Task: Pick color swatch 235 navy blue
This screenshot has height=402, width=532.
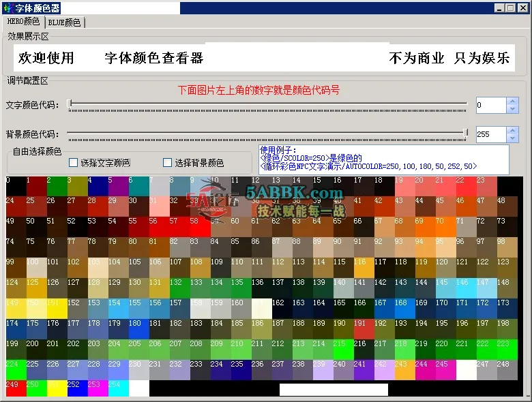Action: click(x=241, y=370)
